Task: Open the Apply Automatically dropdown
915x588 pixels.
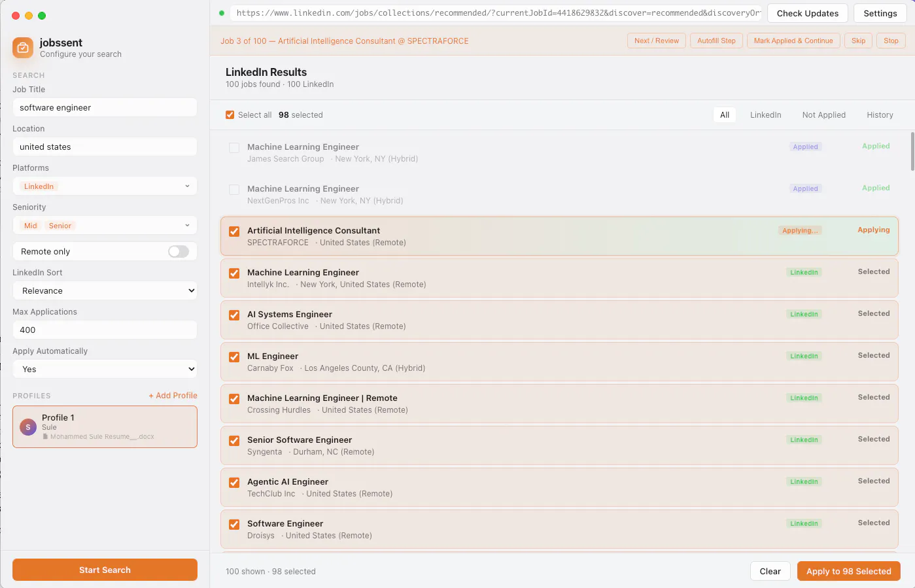Action: (105, 369)
